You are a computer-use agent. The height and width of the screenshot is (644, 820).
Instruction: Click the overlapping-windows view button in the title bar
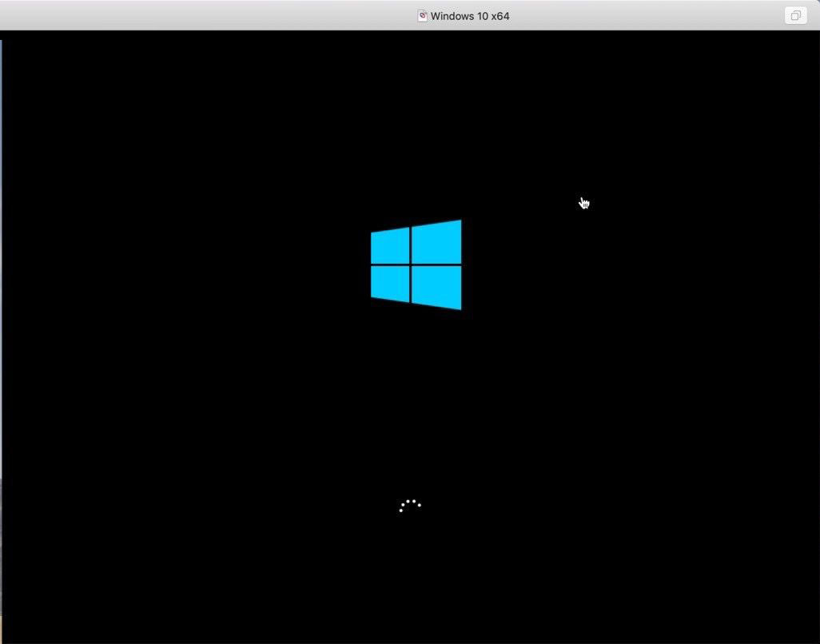[x=796, y=16]
